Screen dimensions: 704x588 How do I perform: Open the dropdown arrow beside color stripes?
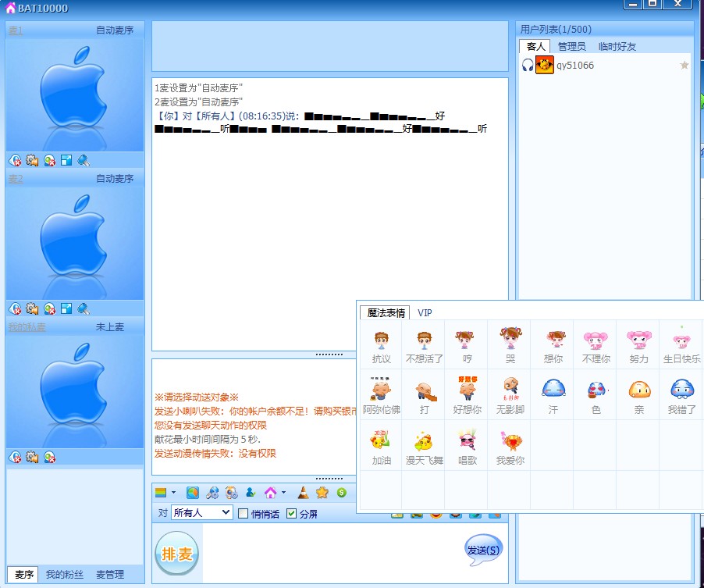point(173,492)
